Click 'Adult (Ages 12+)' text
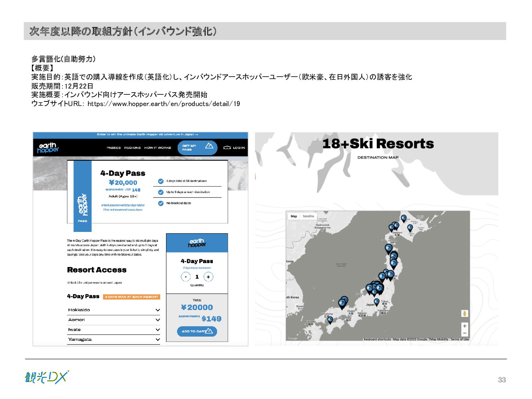Viewport: 532px width, 399px height. [x=123, y=196]
